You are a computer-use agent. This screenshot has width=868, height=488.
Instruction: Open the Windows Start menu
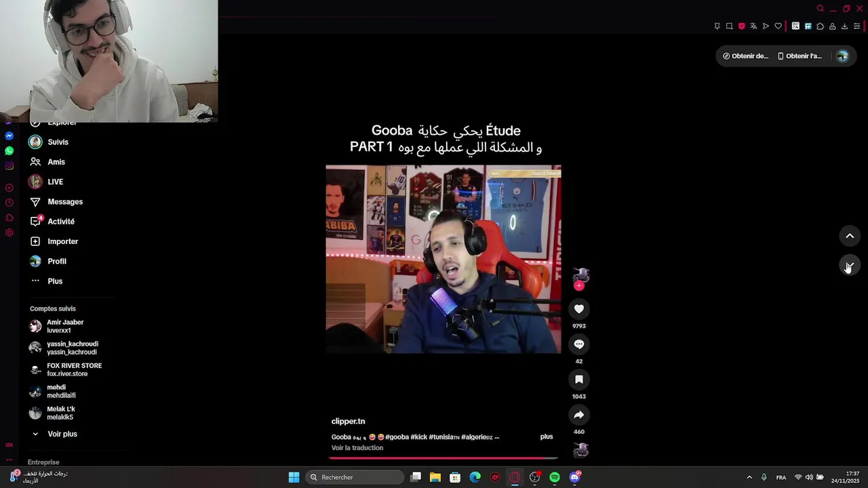(x=294, y=477)
